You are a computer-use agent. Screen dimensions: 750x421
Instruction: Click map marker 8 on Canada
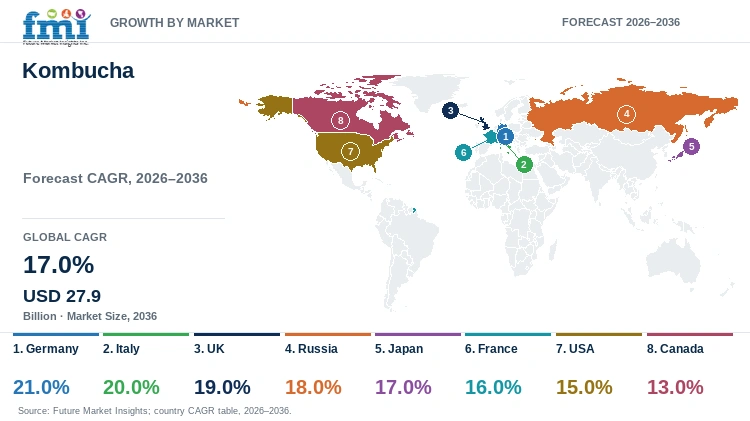(340, 120)
